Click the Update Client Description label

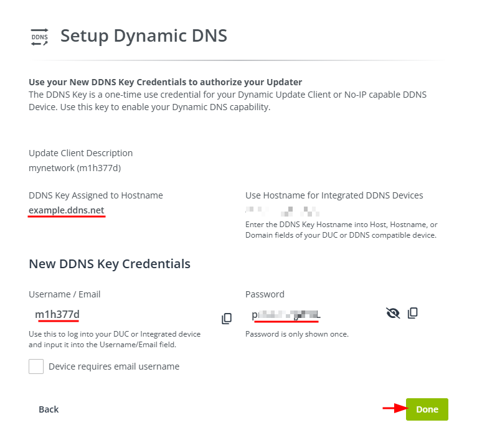[x=81, y=153]
